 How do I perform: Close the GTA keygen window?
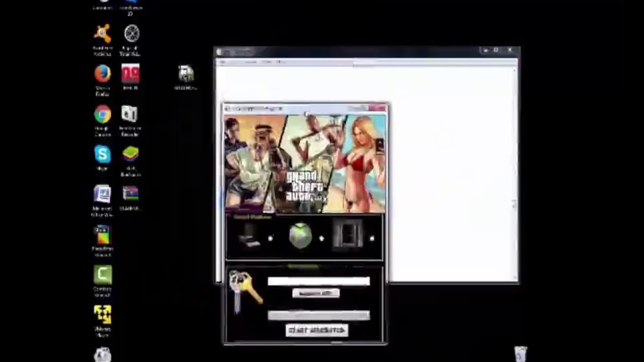pyautogui.click(x=377, y=108)
